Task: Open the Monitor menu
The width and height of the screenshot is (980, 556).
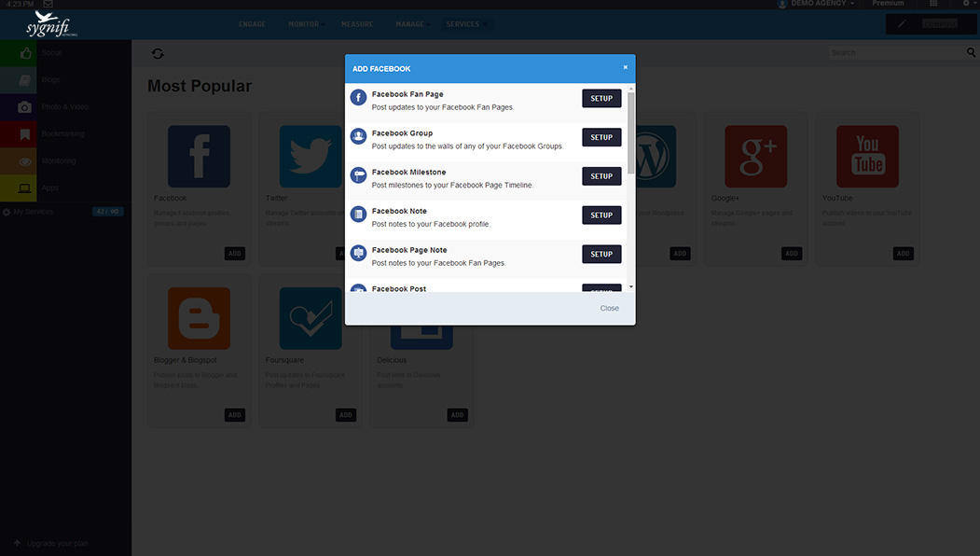Action: [304, 24]
